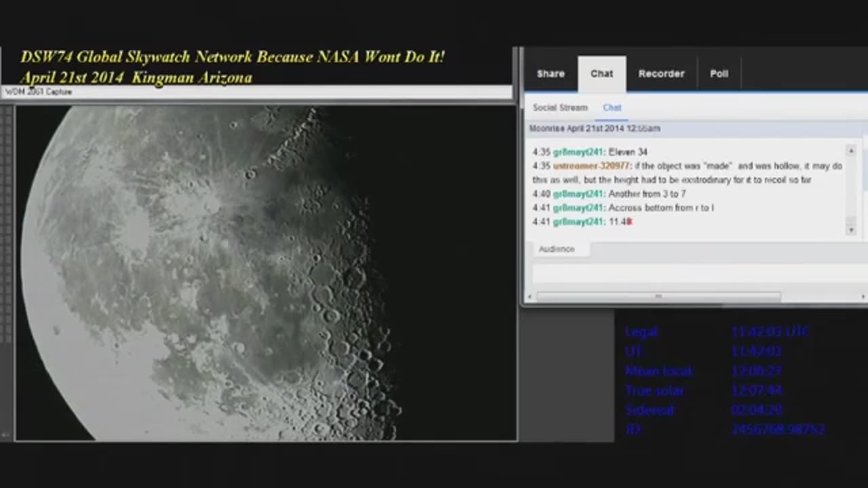
Task: Click 'if the object was made' message
Action: [x=687, y=173]
